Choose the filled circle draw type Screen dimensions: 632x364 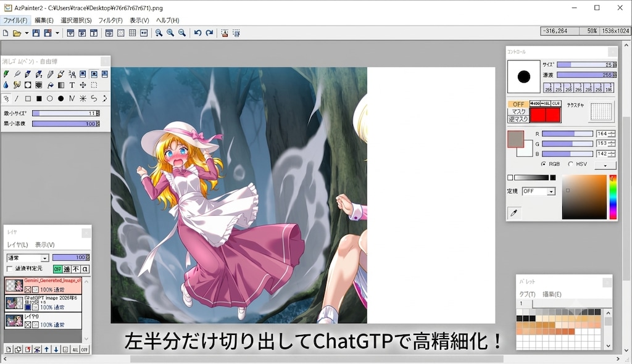pos(61,98)
